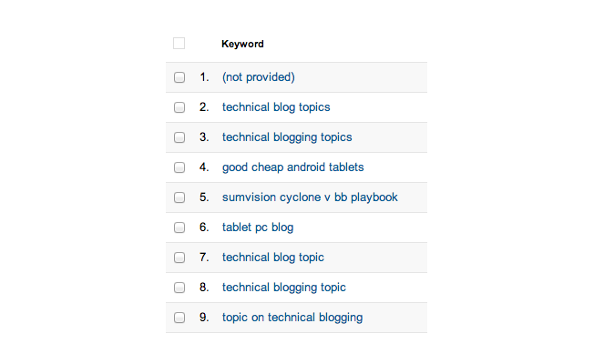Viewport: 594px width, 364px height.
Task: Tick checkbox beside technical blogging topics
Action: coord(179,137)
